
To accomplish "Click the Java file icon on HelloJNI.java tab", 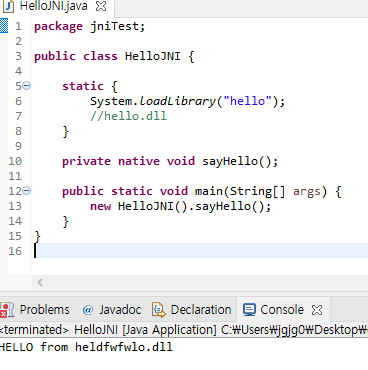I will (8, 6).
